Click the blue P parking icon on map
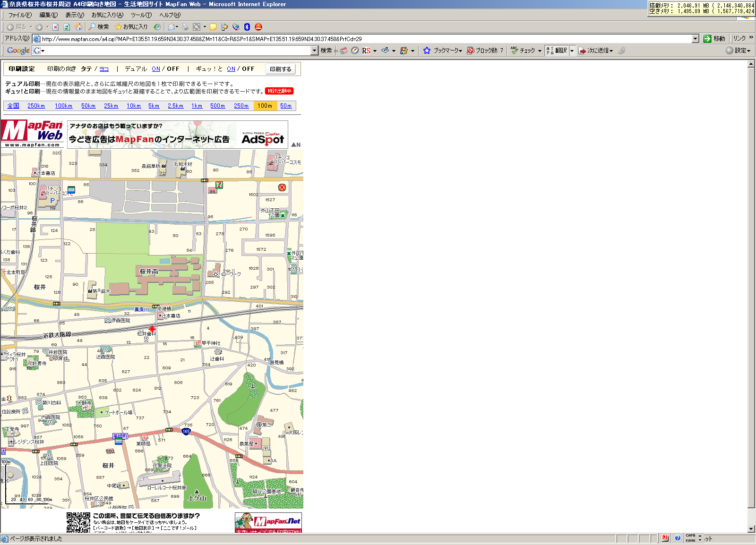 (52, 200)
